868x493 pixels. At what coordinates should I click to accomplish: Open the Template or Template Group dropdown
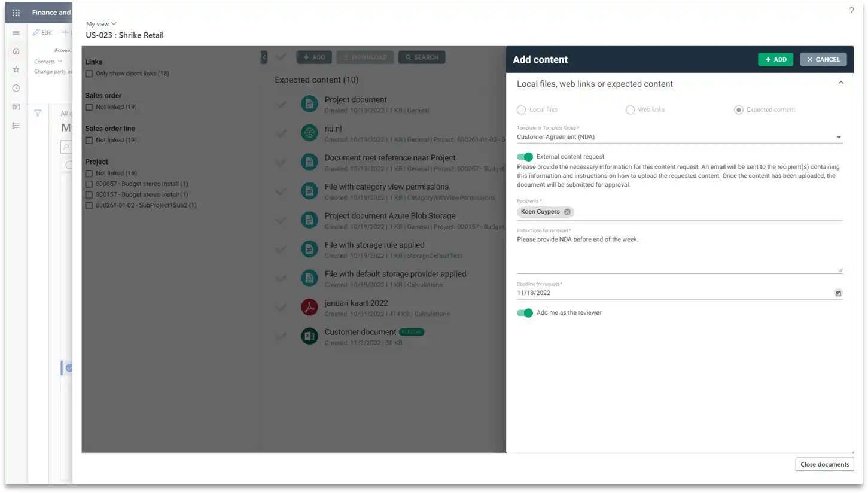pyautogui.click(x=838, y=136)
